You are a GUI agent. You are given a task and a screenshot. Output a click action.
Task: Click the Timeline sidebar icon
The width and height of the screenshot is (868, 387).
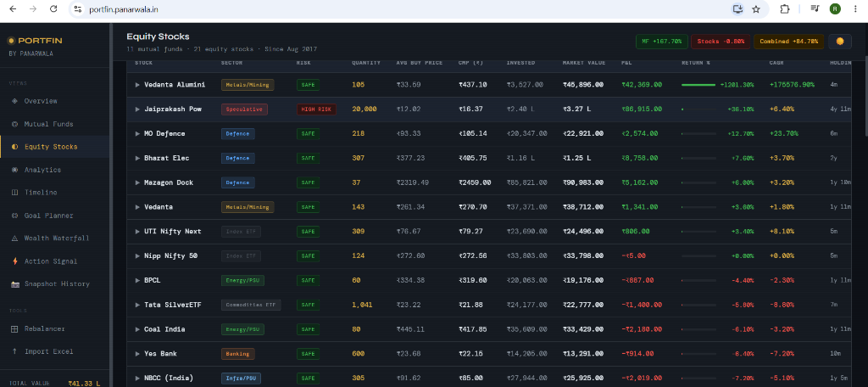tap(14, 193)
